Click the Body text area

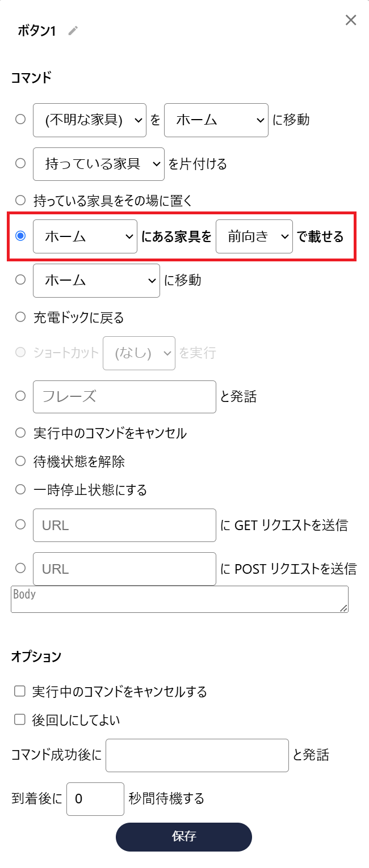[x=179, y=599]
